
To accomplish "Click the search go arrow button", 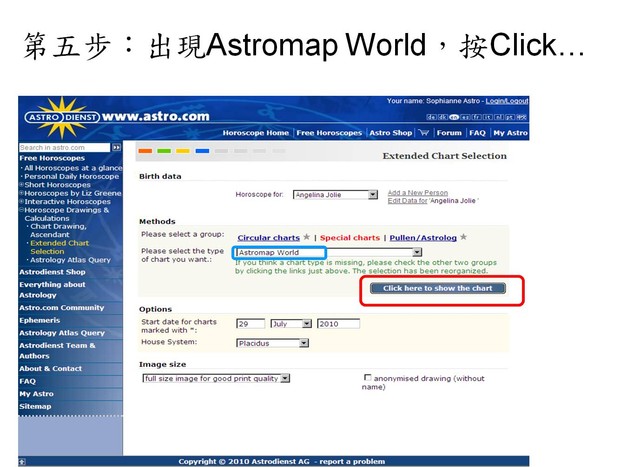I will pos(117,147).
